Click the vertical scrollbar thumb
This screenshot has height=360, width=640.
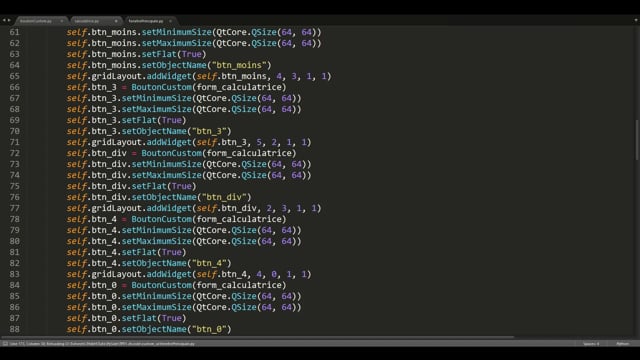[x=637, y=140]
